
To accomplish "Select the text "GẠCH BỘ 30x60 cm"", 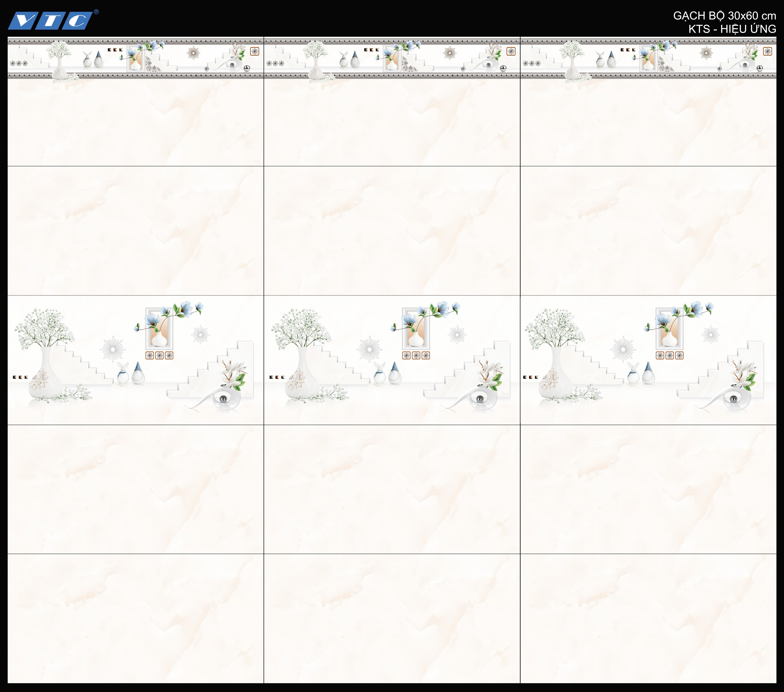I will pyautogui.click(x=724, y=16).
